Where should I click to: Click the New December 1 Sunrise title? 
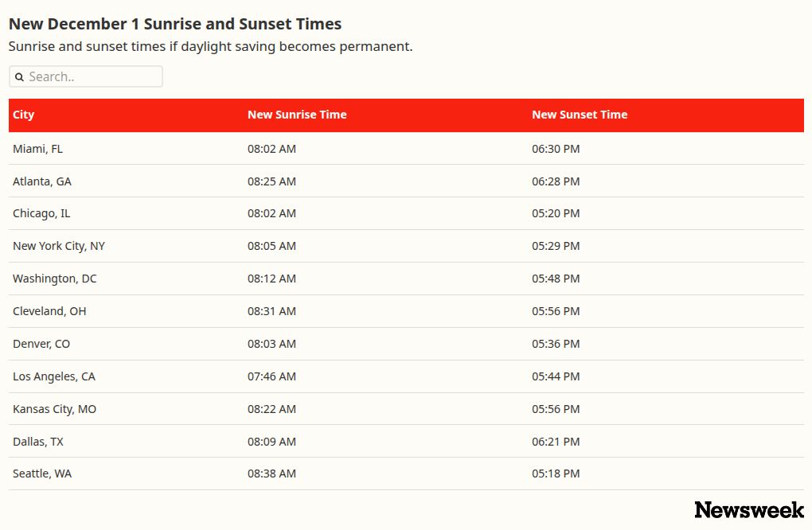175,25
